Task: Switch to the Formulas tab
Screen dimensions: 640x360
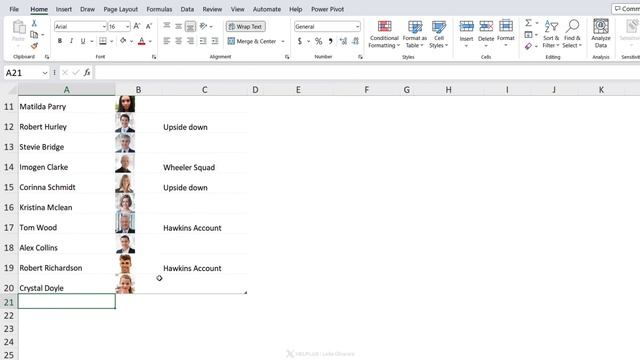Action: click(159, 9)
